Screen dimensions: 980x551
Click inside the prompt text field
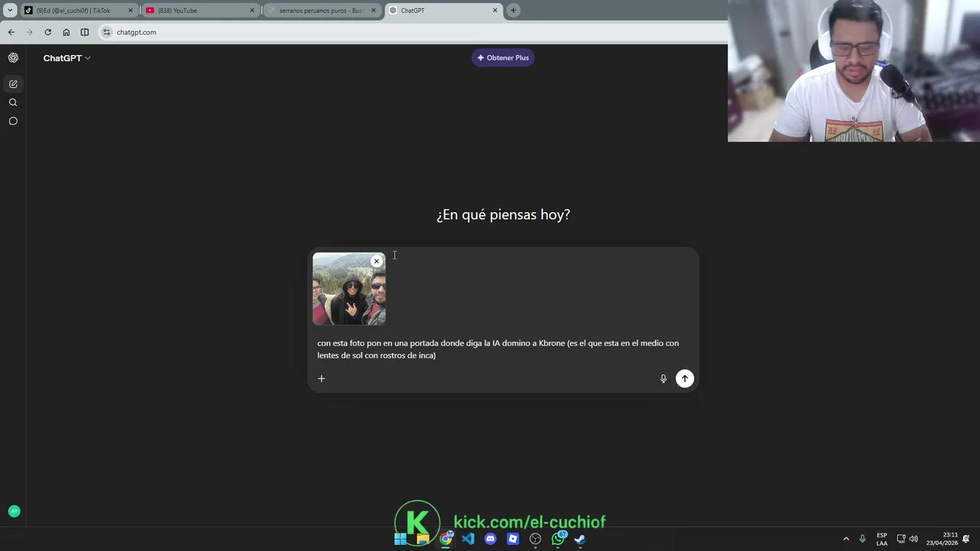point(503,349)
